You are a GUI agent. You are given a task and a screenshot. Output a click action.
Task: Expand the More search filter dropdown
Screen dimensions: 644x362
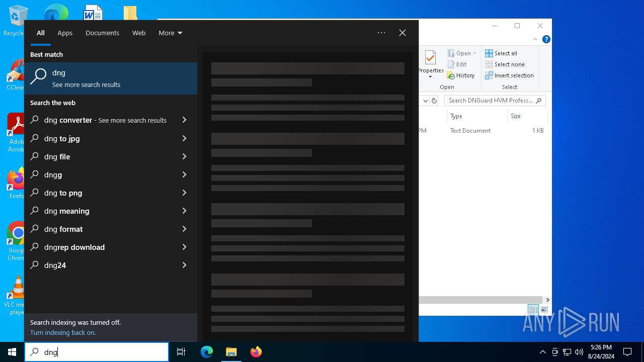[171, 33]
